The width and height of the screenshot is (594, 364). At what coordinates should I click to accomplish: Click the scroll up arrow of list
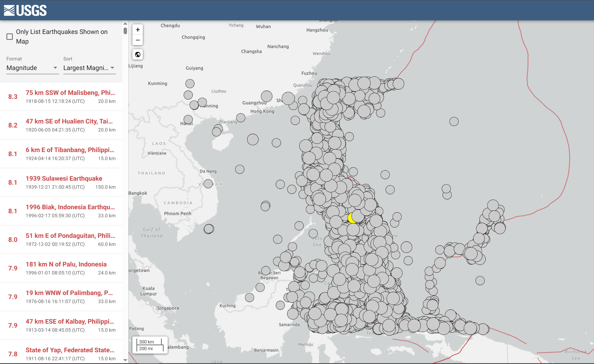point(125,24)
